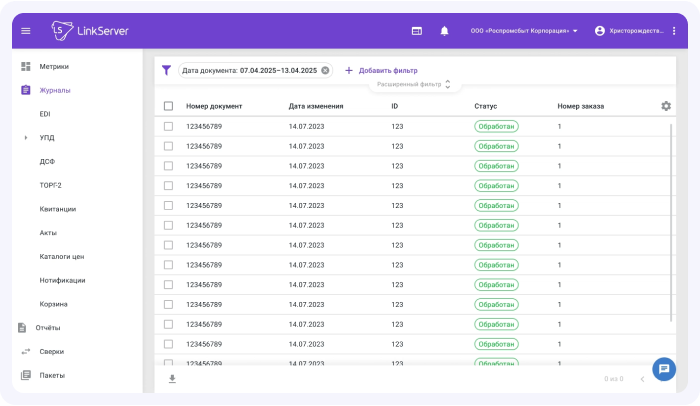Open the window panel icon in header
This screenshot has height=406, width=700.
416,31
